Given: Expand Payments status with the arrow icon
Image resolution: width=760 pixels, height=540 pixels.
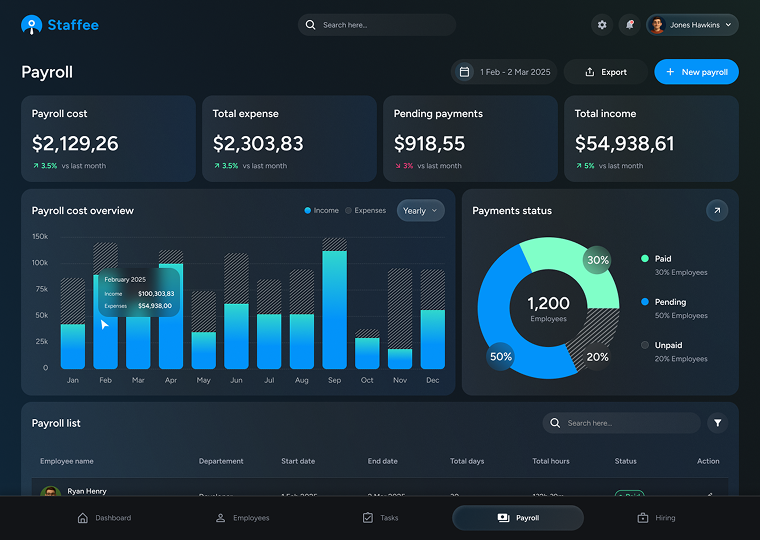Looking at the screenshot, I should (x=717, y=210).
